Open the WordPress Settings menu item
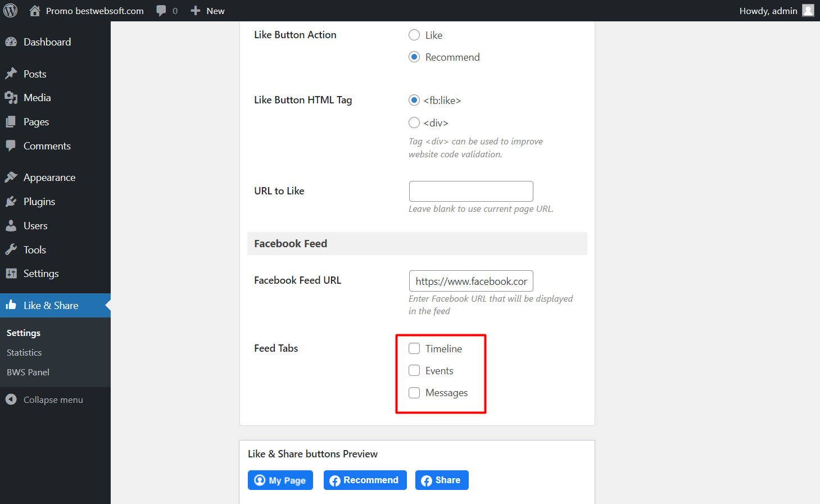This screenshot has width=820, height=504. (55, 274)
